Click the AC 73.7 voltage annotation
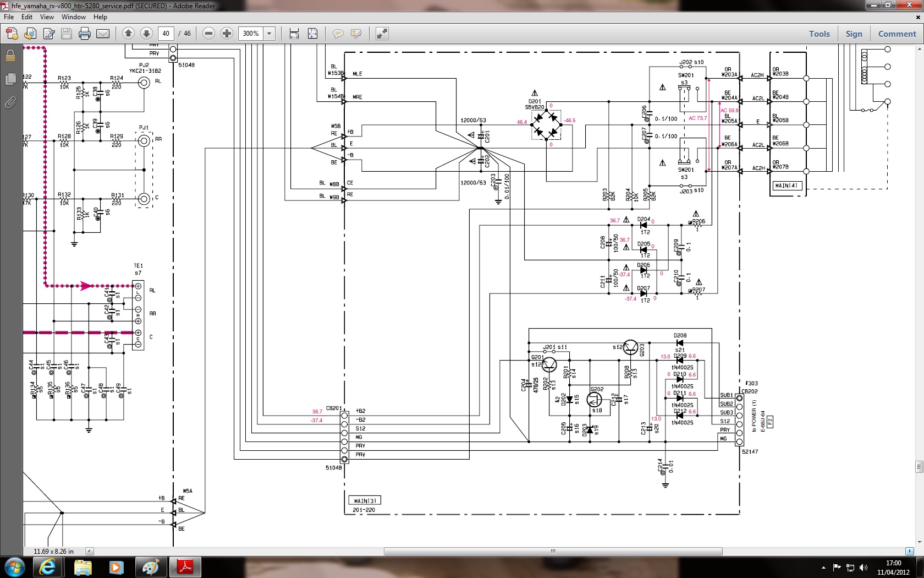This screenshot has width=924, height=578. [697, 118]
